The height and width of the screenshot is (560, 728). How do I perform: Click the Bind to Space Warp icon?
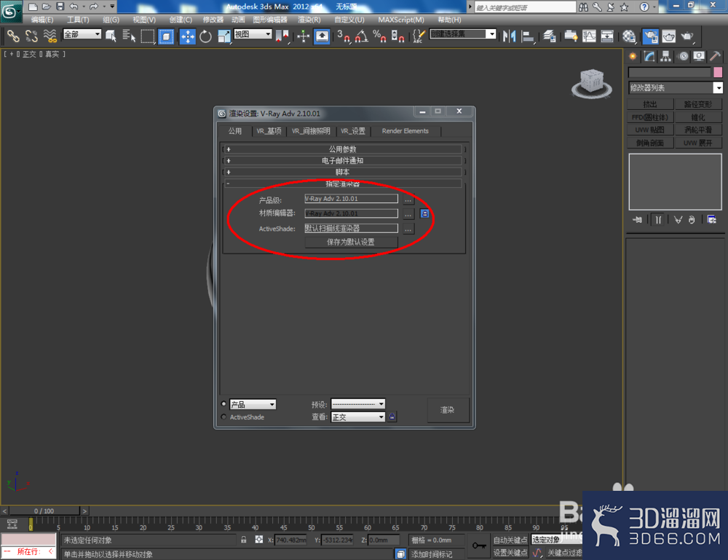[x=50, y=36]
